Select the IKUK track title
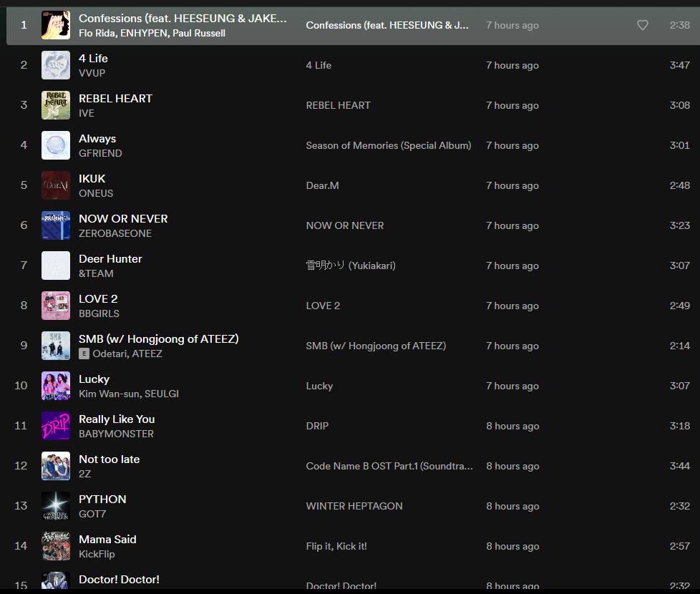Viewport: 700px width, 594px height. click(x=92, y=179)
